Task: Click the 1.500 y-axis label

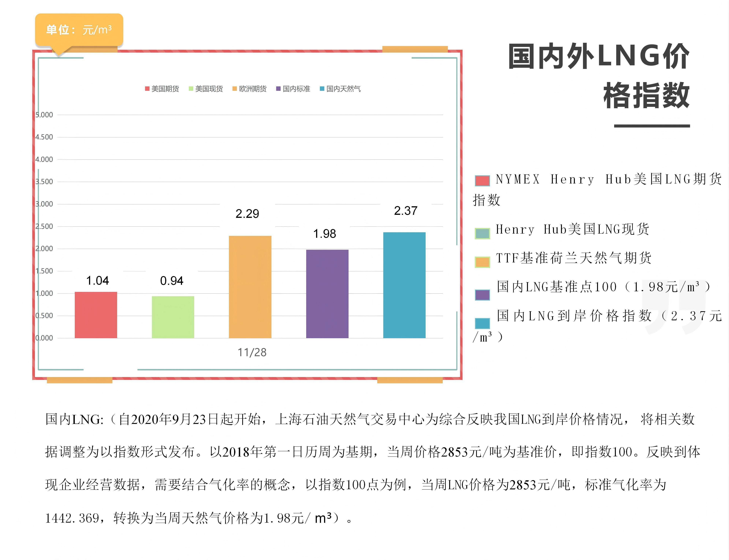Action: pyautogui.click(x=44, y=271)
